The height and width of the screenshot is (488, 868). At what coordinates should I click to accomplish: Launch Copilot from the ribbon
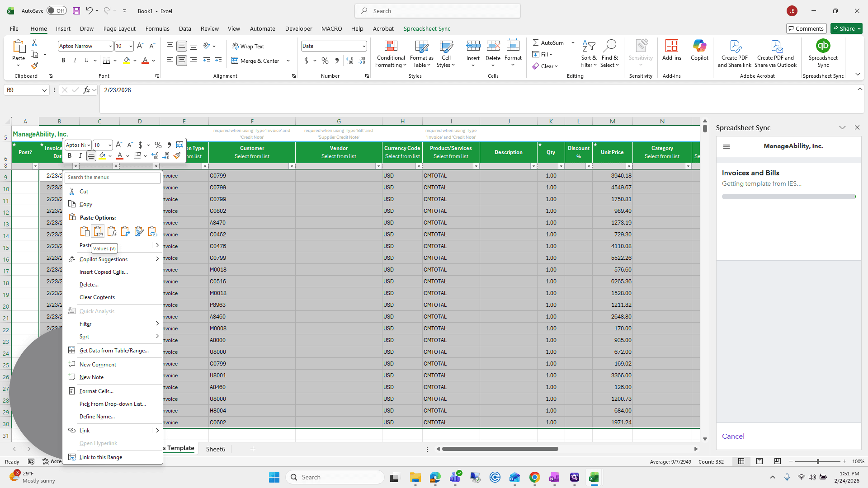tap(699, 50)
